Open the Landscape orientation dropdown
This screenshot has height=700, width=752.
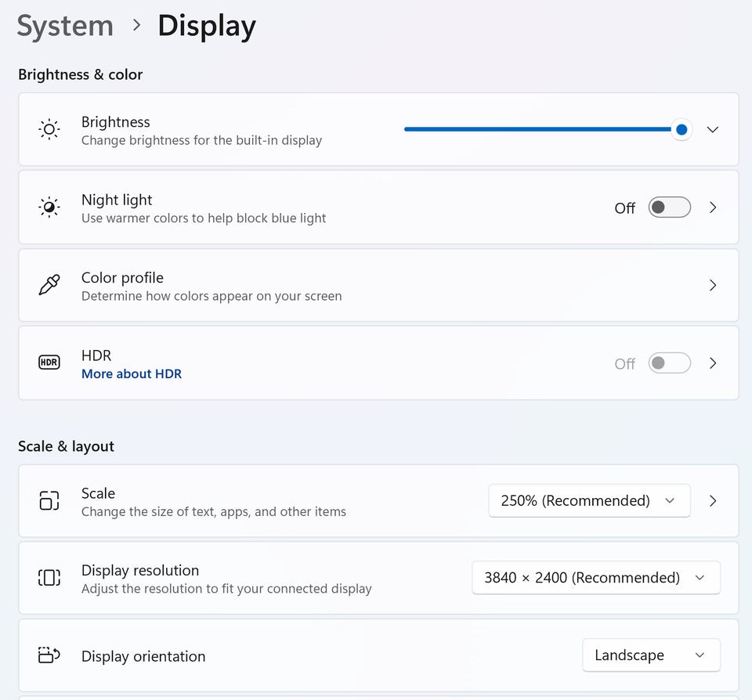(650, 655)
